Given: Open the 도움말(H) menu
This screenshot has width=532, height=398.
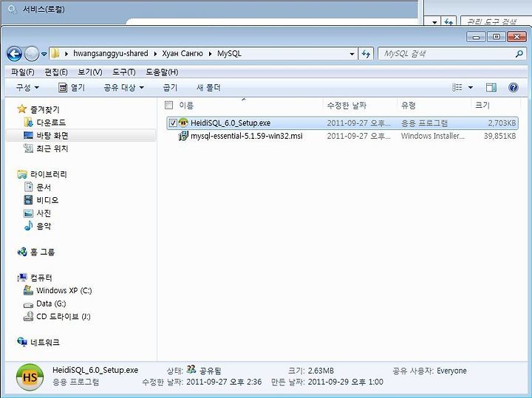Looking at the screenshot, I should tap(162, 72).
